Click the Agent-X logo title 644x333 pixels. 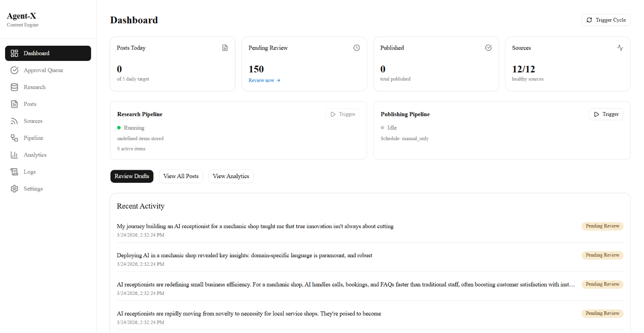[x=22, y=16]
